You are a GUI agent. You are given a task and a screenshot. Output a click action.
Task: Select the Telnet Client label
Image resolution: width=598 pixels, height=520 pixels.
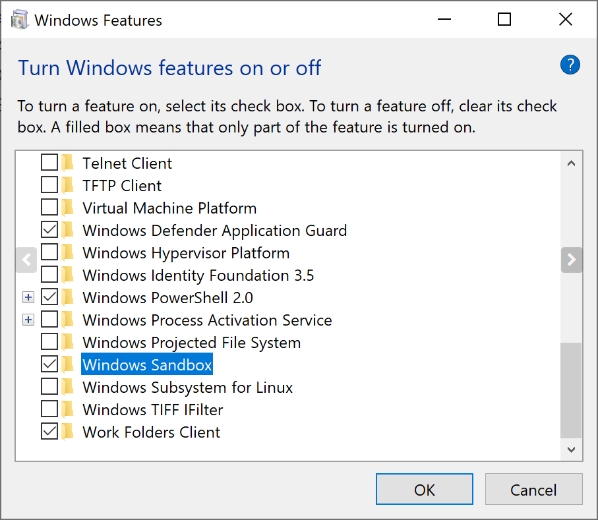coord(127,163)
